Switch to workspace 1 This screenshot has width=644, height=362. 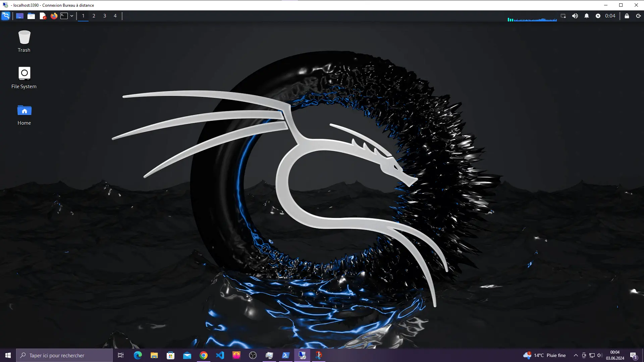(x=83, y=16)
